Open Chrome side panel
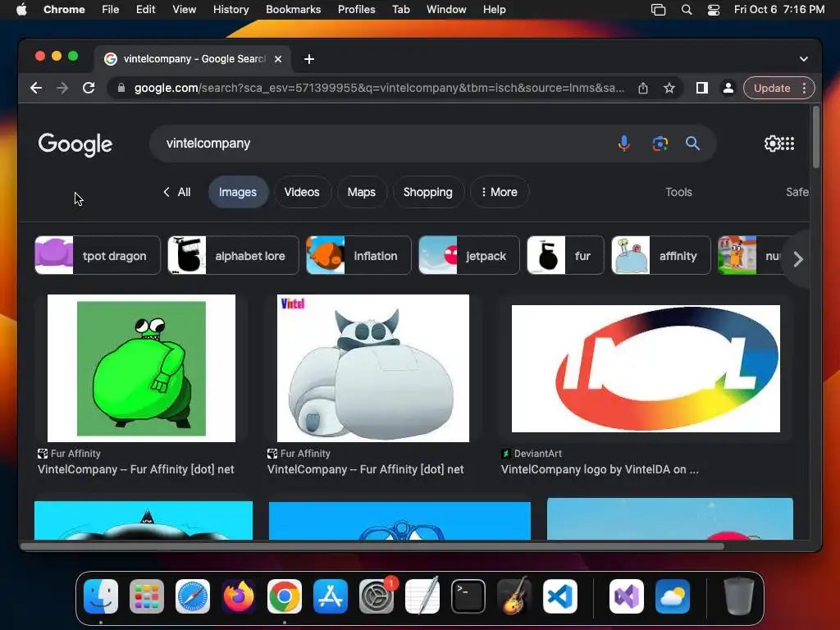Image resolution: width=840 pixels, height=630 pixels. tap(702, 88)
